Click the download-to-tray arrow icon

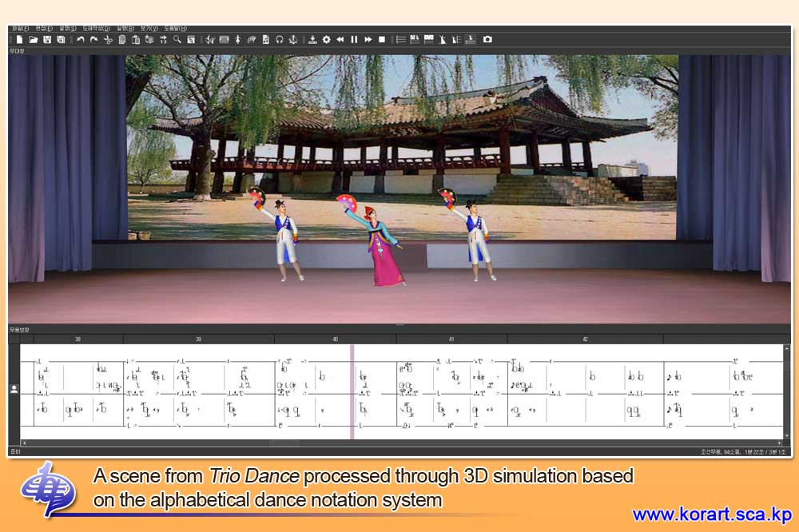pyautogui.click(x=312, y=39)
